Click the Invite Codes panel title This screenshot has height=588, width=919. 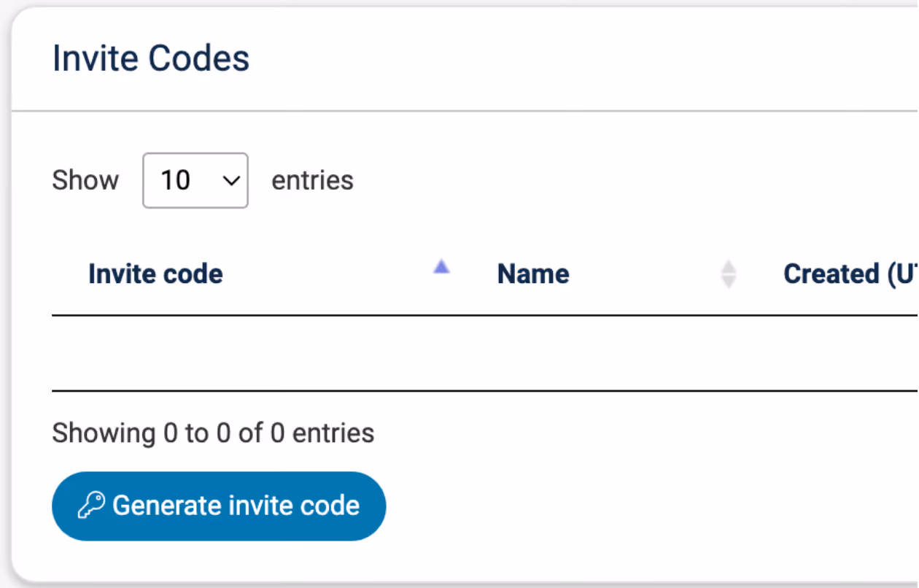(150, 58)
